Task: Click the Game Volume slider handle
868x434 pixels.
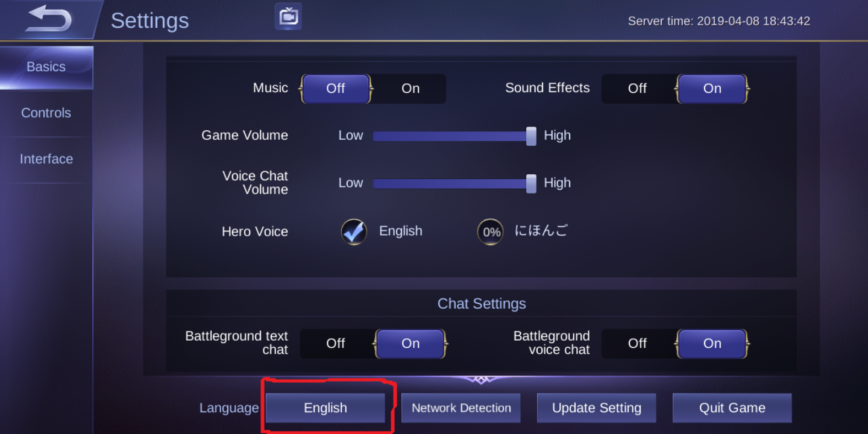Action: 531,136
